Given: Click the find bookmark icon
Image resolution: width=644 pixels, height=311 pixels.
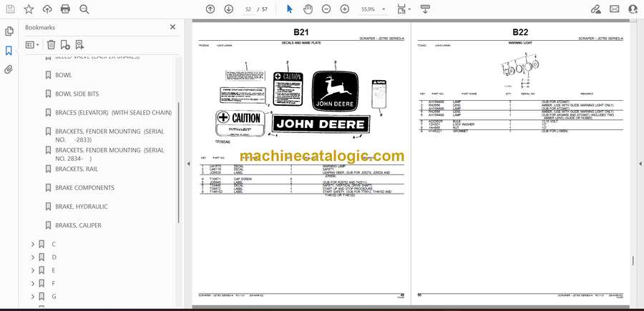Looking at the screenshot, I should coord(79,45).
